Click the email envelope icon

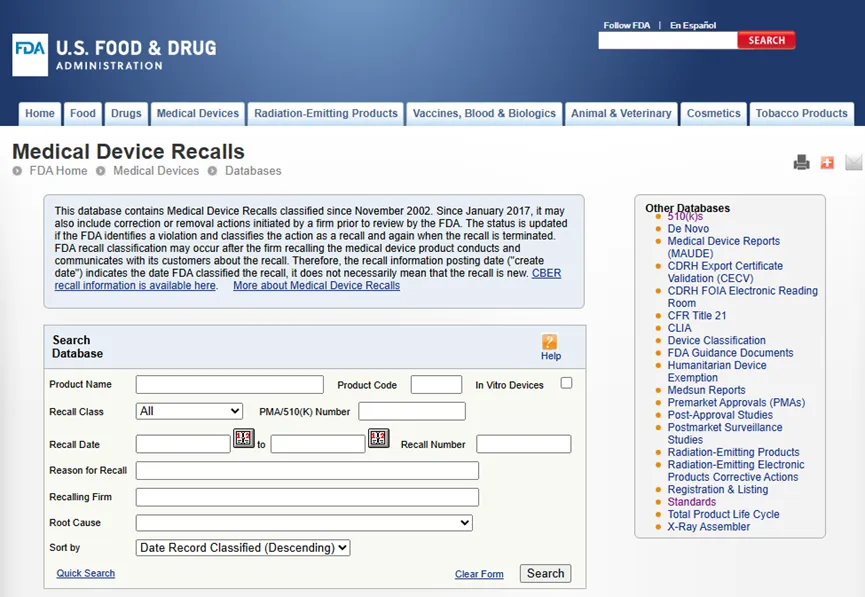tap(853, 162)
